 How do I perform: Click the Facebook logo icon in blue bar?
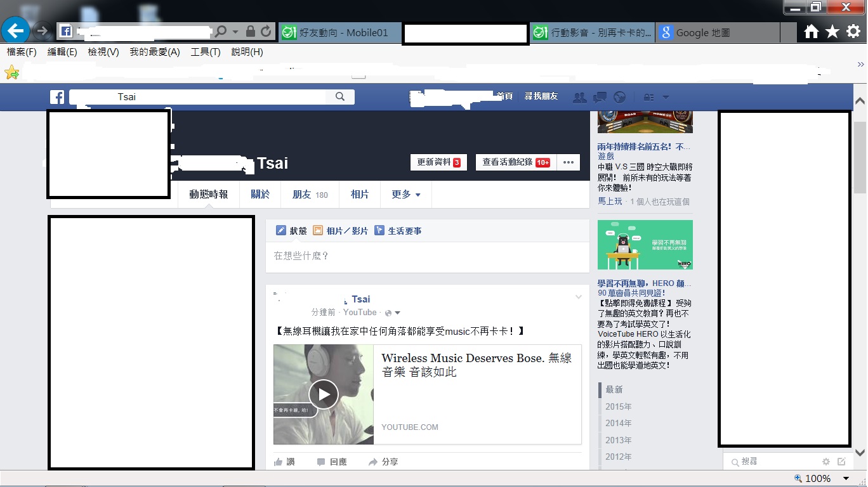[x=57, y=97]
